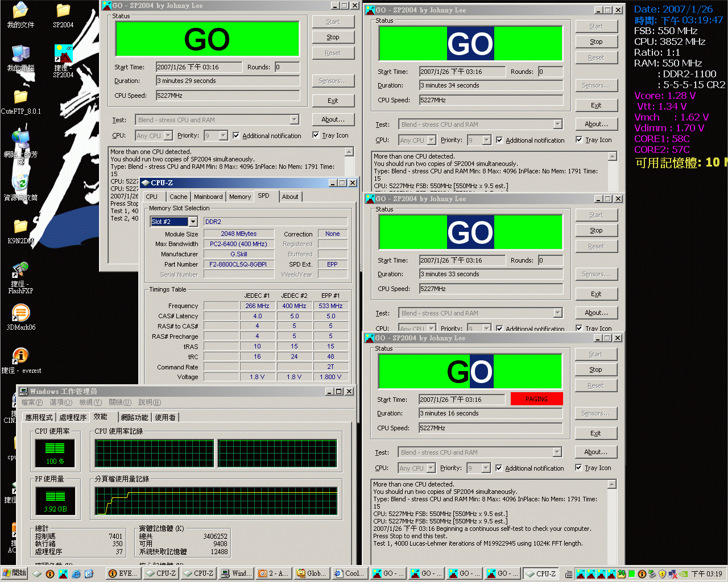
Task: Click Exit in the PAGING SP2004 window
Action: [595, 434]
